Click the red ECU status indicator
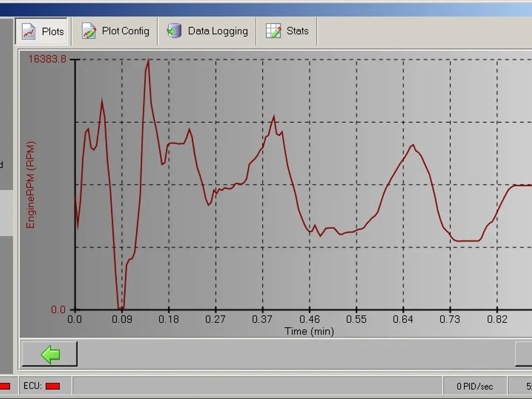 53,386
